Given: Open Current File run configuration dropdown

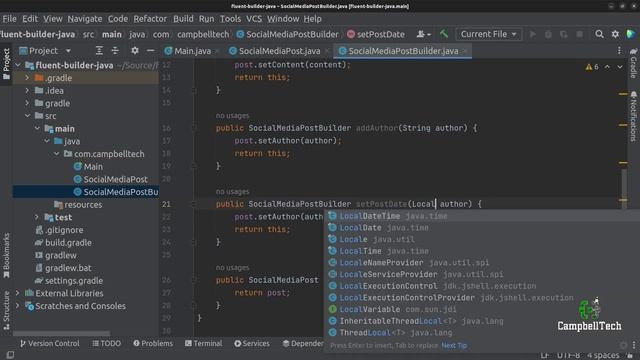Looking at the screenshot, I should 489,34.
